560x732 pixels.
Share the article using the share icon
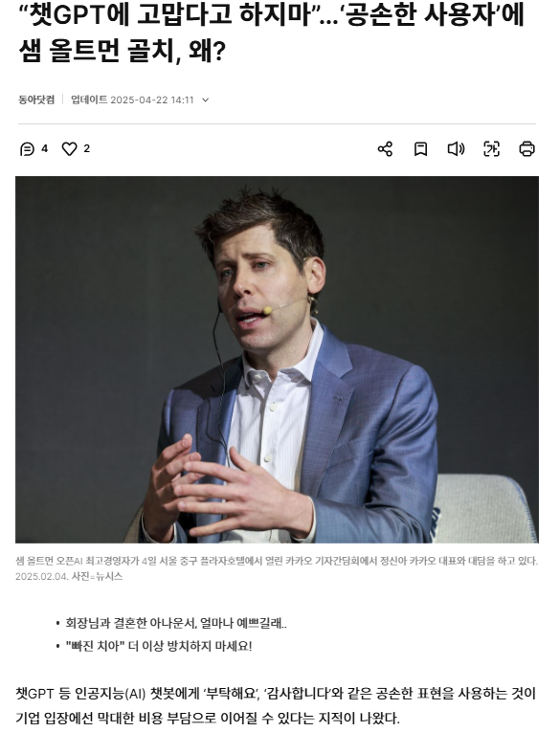[x=385, y=149]
